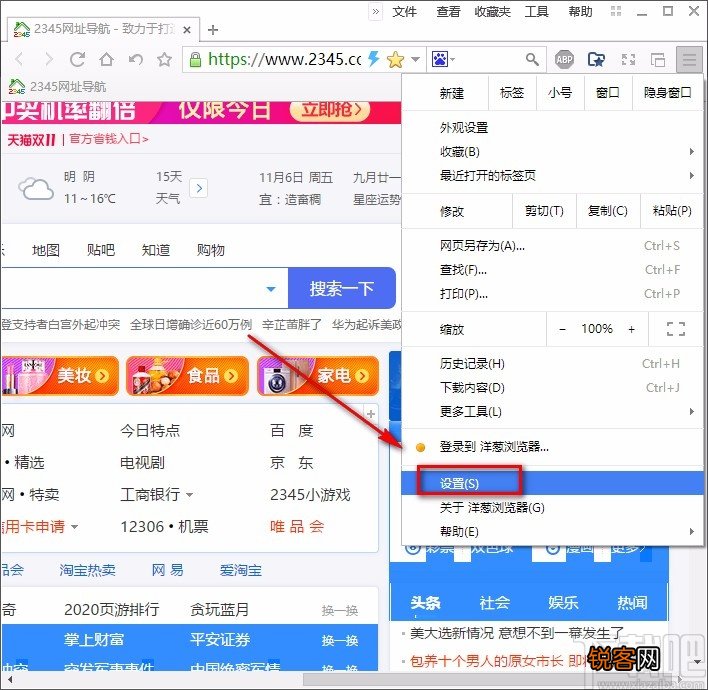Expand 更多工具(L) submenu
Screen dimensions: 708x690
coord(552,412)
